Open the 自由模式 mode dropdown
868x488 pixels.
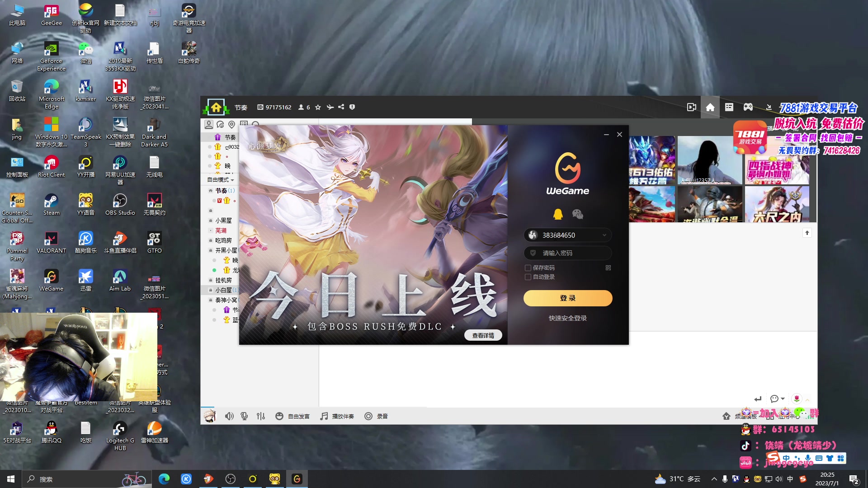point(220,180)
